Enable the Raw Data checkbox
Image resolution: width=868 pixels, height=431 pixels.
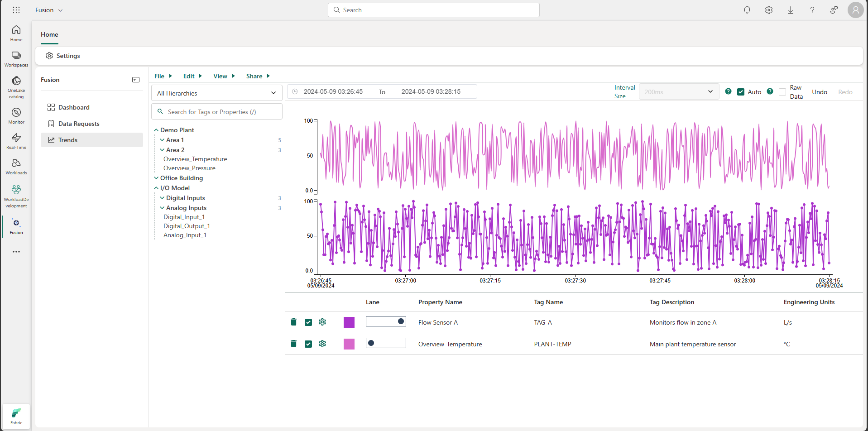[782, 92]
